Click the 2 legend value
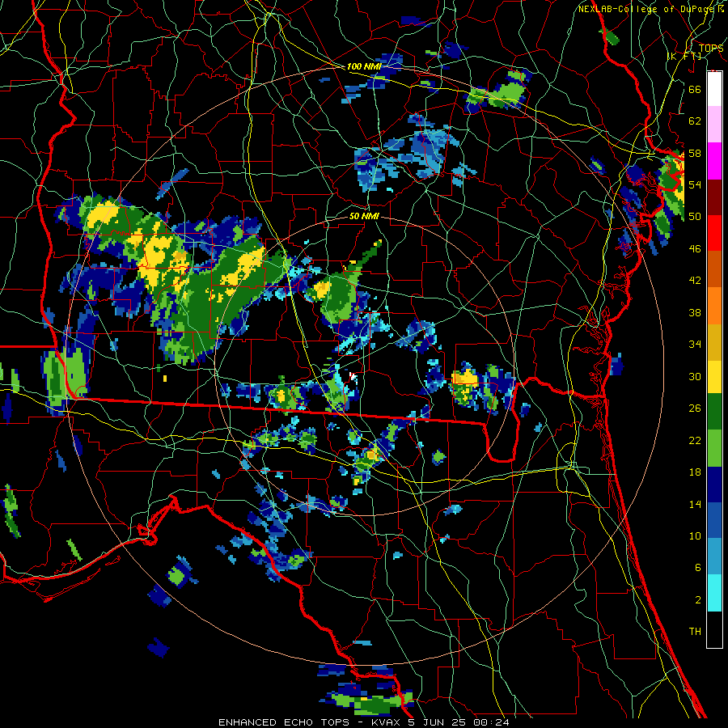The height and width of the screenshot is (728, 728). pos(697,600)
